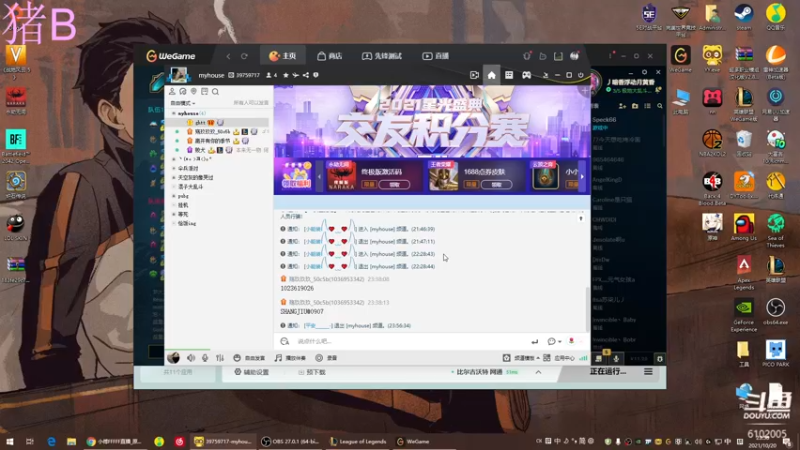Screen dimensions: 800x450
Task: Click the enter send arrow in chat input
Action: pos(535,341)
